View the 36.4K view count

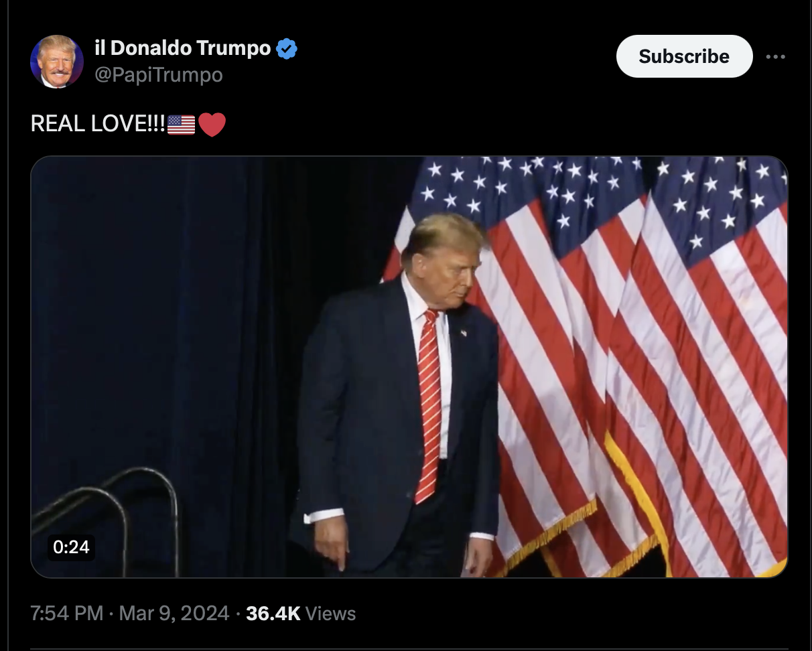coord(273,613)
